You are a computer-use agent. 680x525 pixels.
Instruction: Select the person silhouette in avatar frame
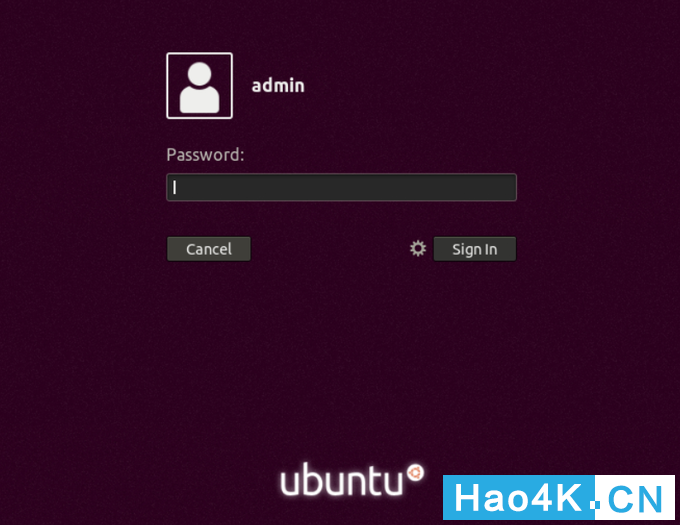[199, 88]
